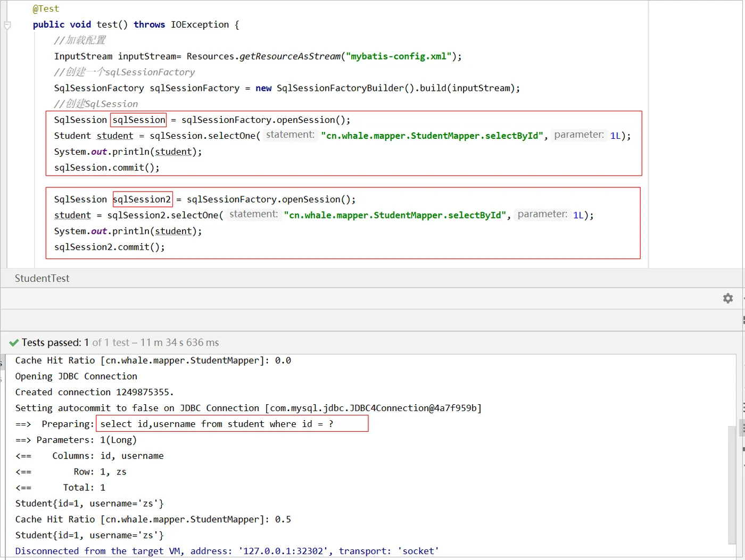Click the 'sqlSession2' variable in its declaration
The image size is (745, 560).
[x=142, y=199]
